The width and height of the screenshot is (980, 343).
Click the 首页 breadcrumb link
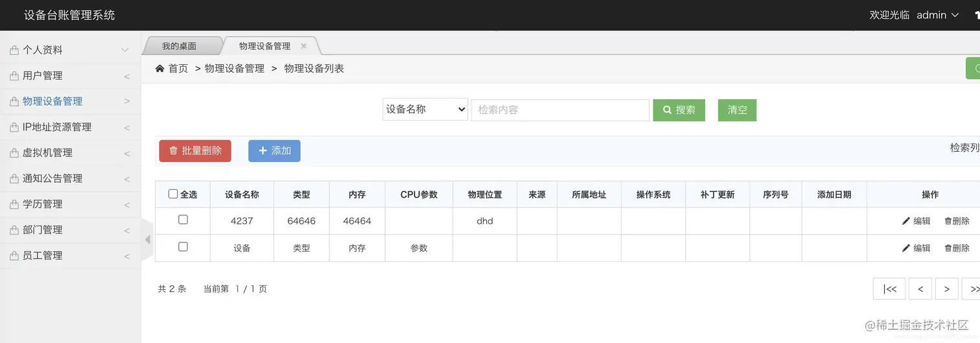tap(178, 69)
